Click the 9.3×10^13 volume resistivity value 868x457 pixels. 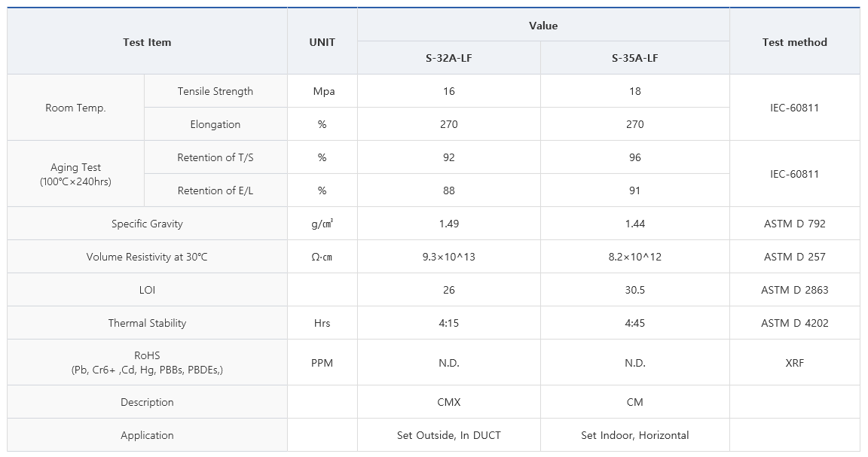click(x=449, y=257)
